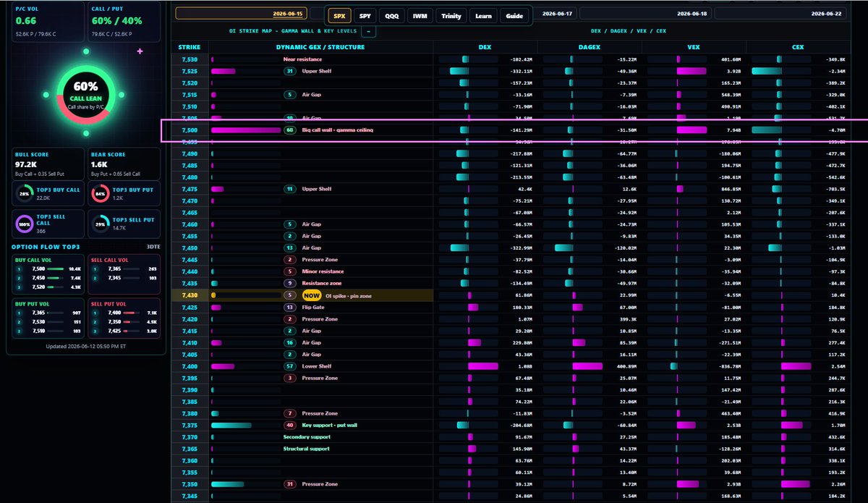Click the 'Minor resistance' label
This screenshot has width=868, height=503.
(323, 271)
